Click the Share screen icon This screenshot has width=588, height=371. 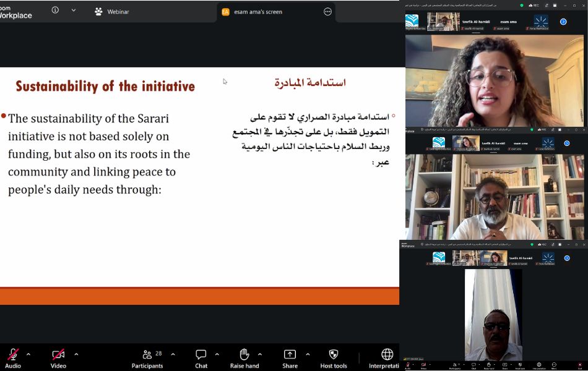290,357
